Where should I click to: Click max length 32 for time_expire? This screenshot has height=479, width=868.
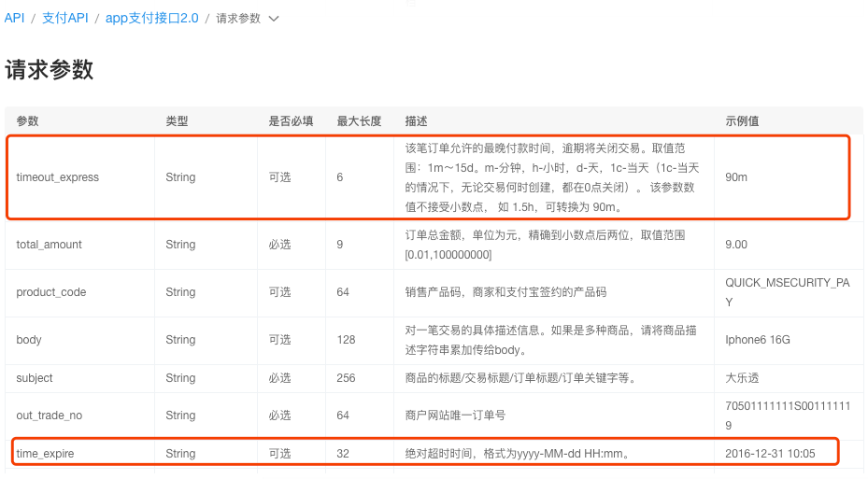pos(343,454)
